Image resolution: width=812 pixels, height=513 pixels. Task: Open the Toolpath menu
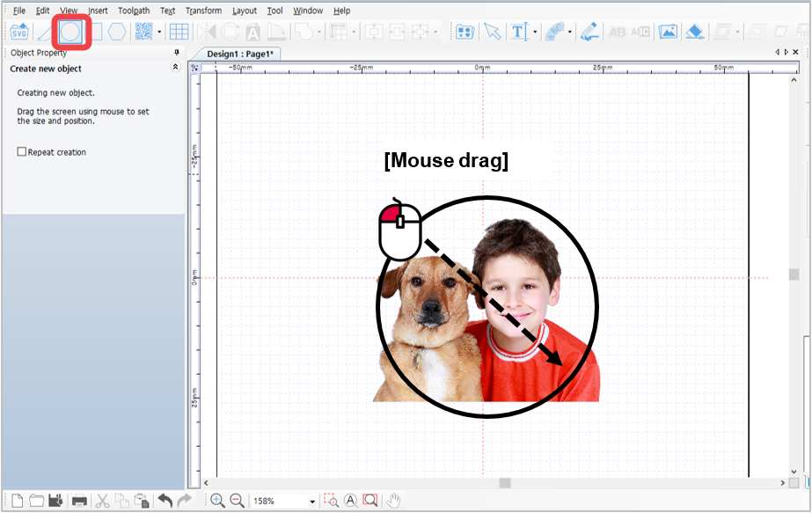click(134, 11)
